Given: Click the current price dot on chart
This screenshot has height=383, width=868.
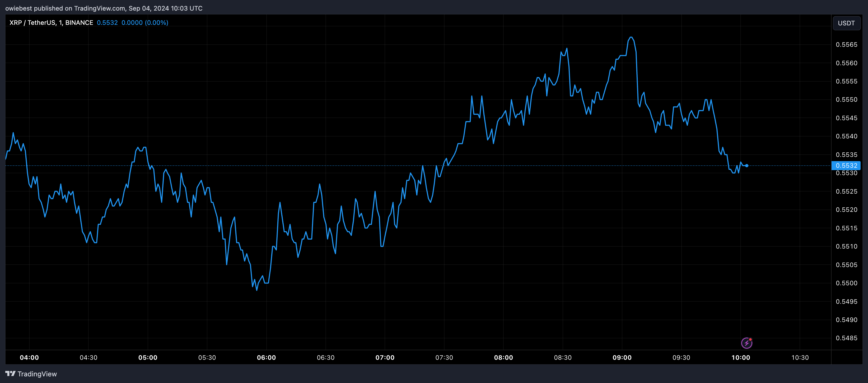Looking at the screenshot, I should point(747,165).
